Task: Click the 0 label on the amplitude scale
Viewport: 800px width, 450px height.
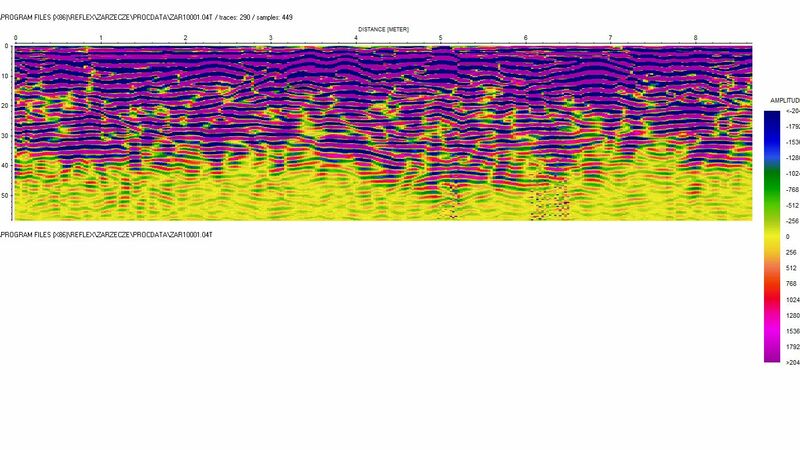Action: pos(788,236)
